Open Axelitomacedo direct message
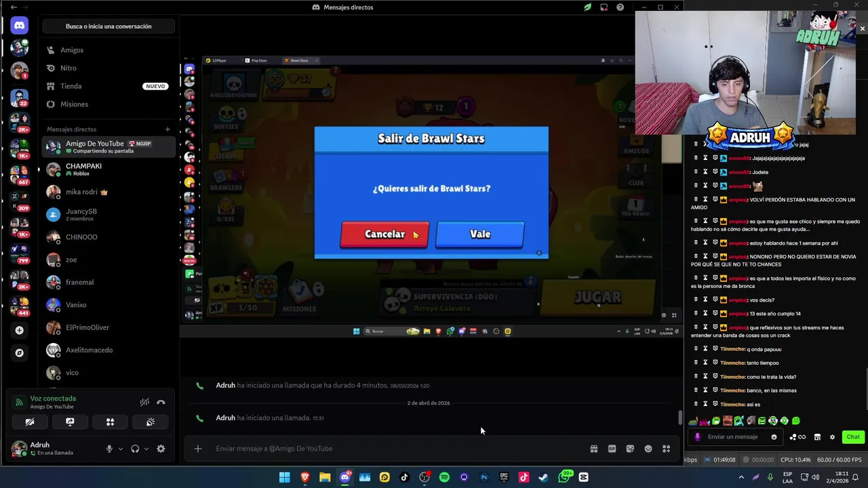Image resolution: width=868 pixels, height=488 pixels. click(108, 350)
